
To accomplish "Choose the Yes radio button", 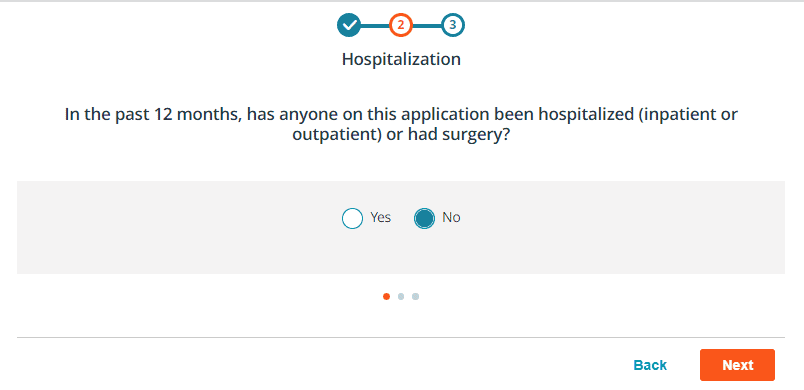I will (352, 218).
